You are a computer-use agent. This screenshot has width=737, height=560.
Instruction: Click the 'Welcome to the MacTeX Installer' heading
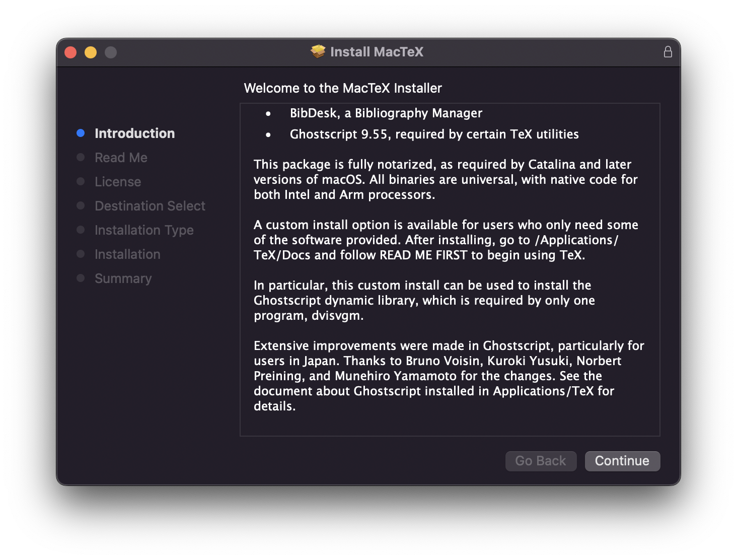(x=343, y=88)
